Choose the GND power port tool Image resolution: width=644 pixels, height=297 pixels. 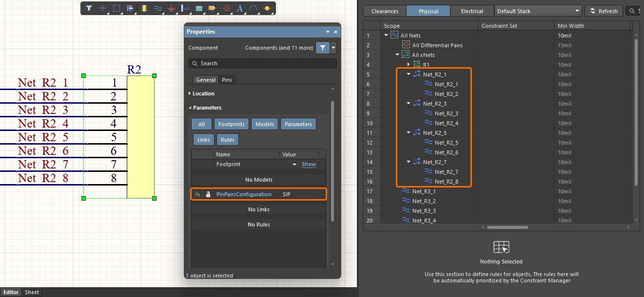pos(171,8)
